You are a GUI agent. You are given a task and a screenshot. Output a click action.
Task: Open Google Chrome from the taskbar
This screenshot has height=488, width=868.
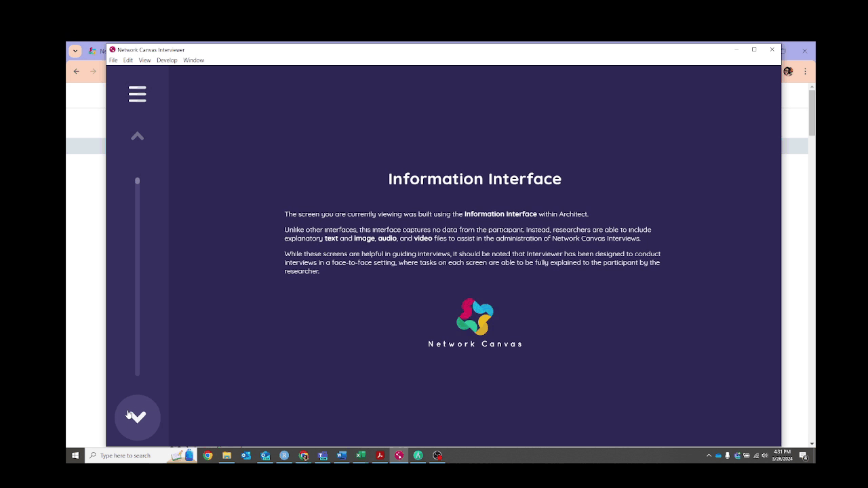208,455
